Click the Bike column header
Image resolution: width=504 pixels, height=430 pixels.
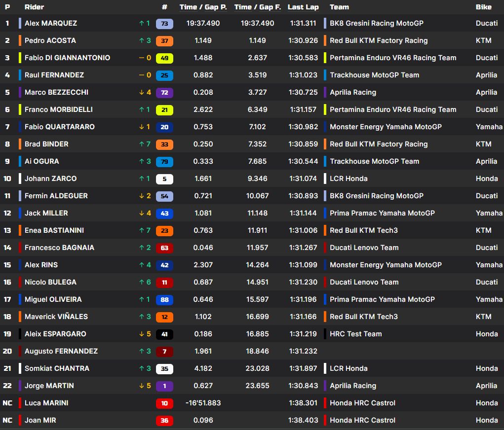[x=483, y=7]
